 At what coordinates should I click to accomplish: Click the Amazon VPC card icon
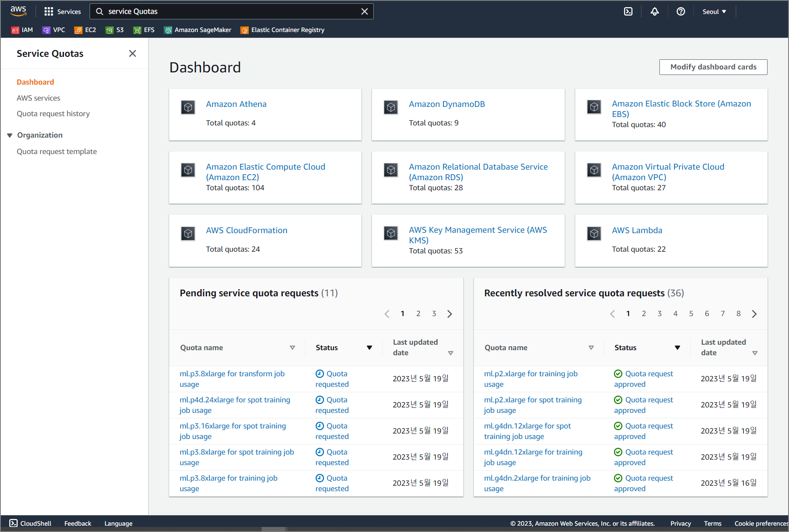(x=594, y=170)
